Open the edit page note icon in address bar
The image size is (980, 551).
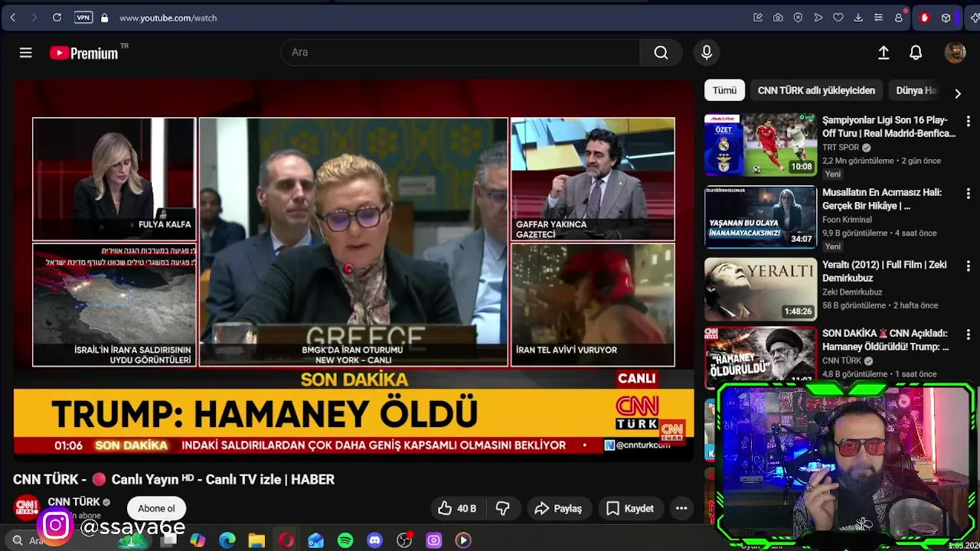[758, 18]
